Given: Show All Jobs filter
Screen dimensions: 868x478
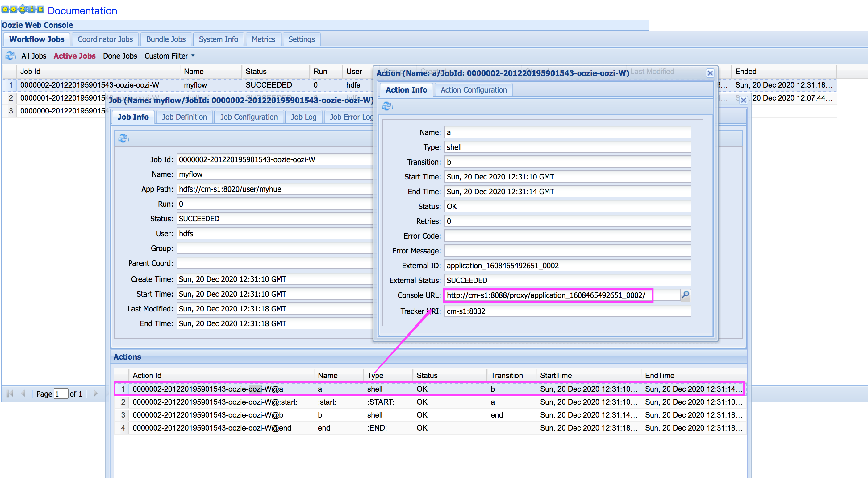Looking at the screenshot, I should (34, 56).
